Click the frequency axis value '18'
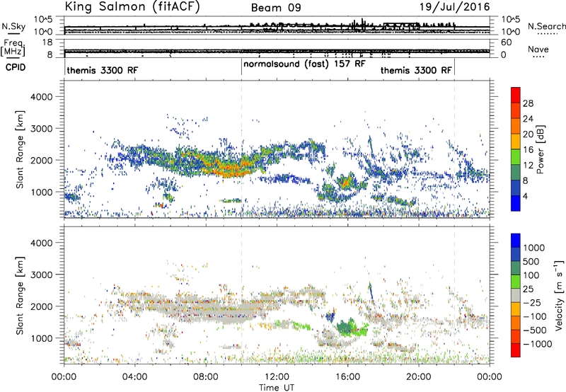The image size is (566, 392). tap(48, 42)
